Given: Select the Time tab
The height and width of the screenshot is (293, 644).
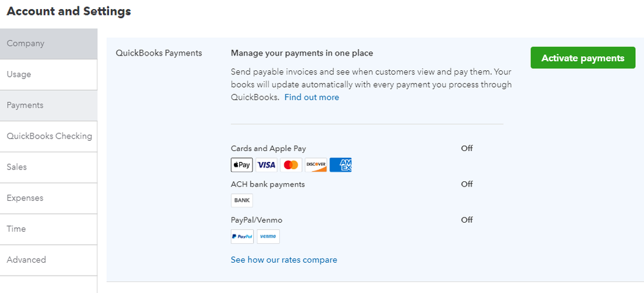Looking at the screenshot, I should [48, 229].
